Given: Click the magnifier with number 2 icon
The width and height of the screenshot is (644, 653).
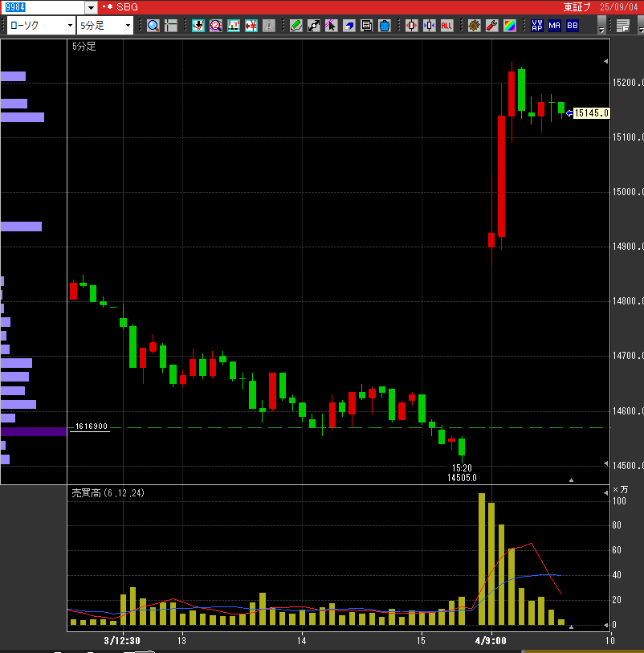Looking at the screenshot, I should point(216,26).
